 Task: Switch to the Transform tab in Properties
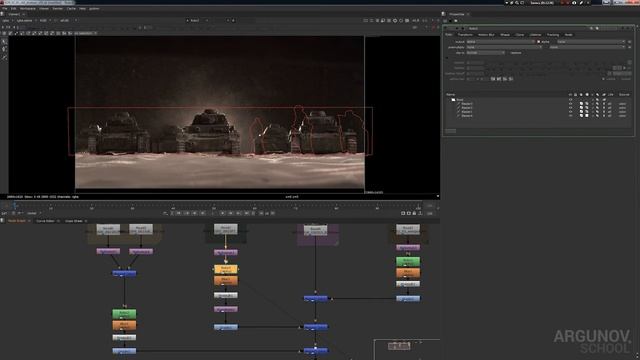pos(465,35)
